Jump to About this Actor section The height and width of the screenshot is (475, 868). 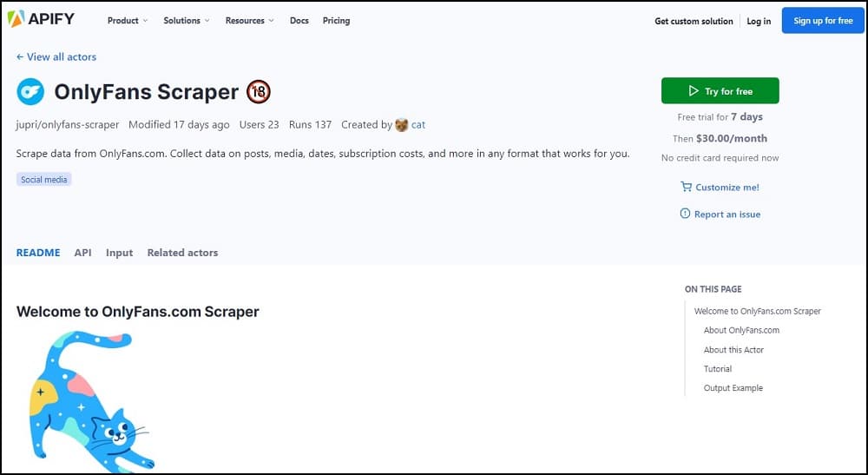(733, 350)
